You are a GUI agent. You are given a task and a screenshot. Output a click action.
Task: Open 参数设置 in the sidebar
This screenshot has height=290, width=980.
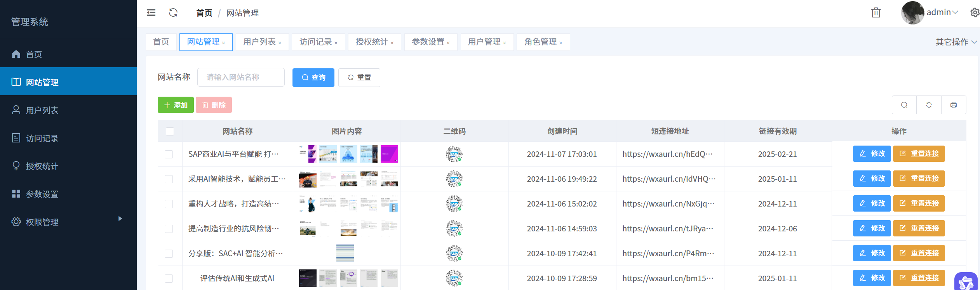[x=68, y=194]
